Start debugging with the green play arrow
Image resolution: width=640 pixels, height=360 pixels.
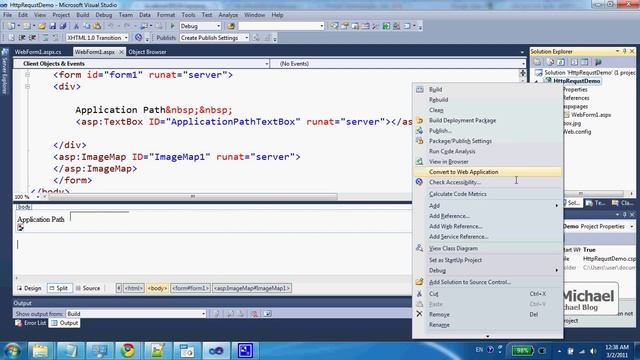(172, 26)
